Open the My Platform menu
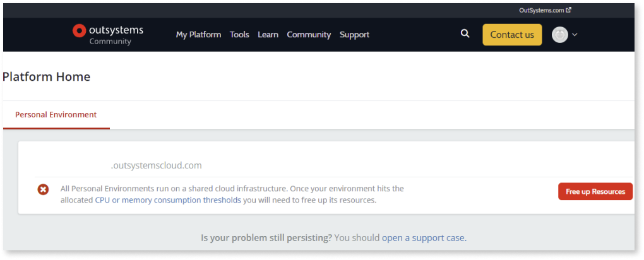 (198, 35)
